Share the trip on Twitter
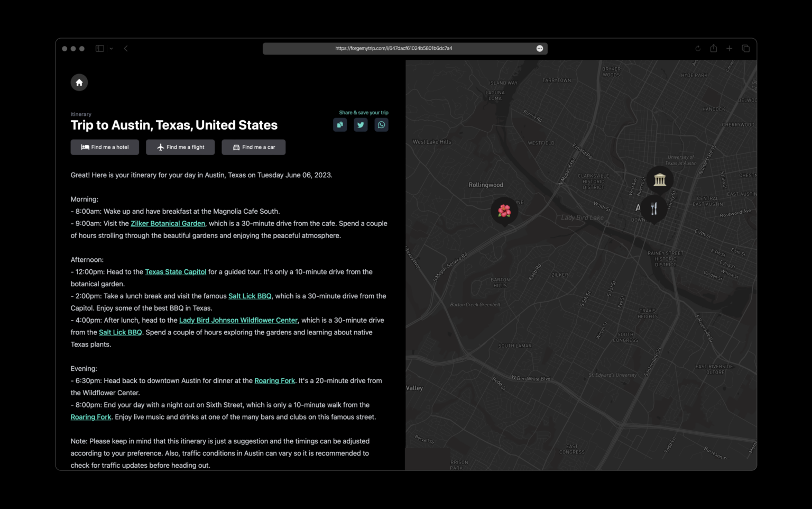Image resolution: width=812 pixels, height=509 pixels. click(361, 125)
